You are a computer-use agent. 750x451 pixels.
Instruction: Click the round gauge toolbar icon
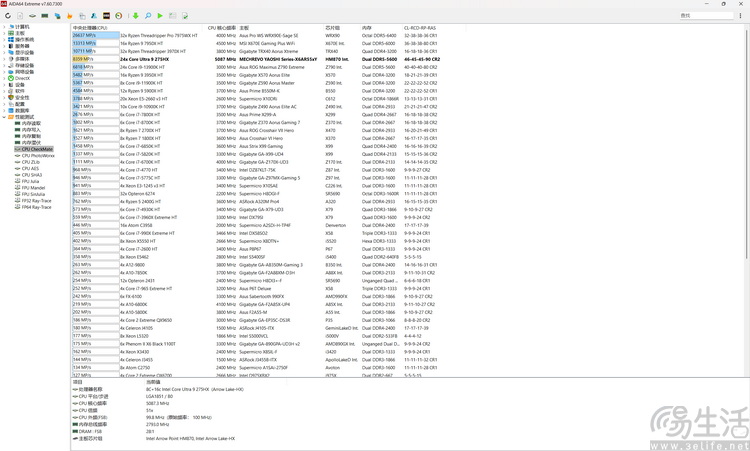click(119, 16)
